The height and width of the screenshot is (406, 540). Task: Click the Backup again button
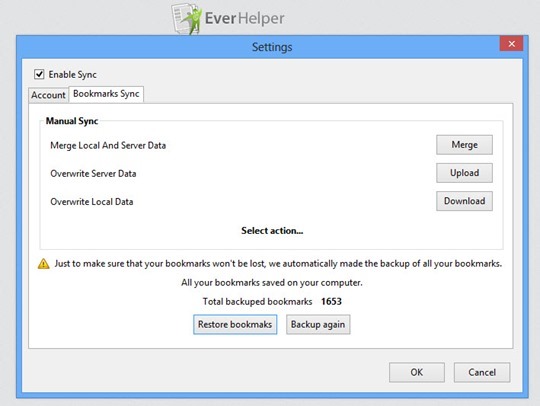[x=318, y=324]
